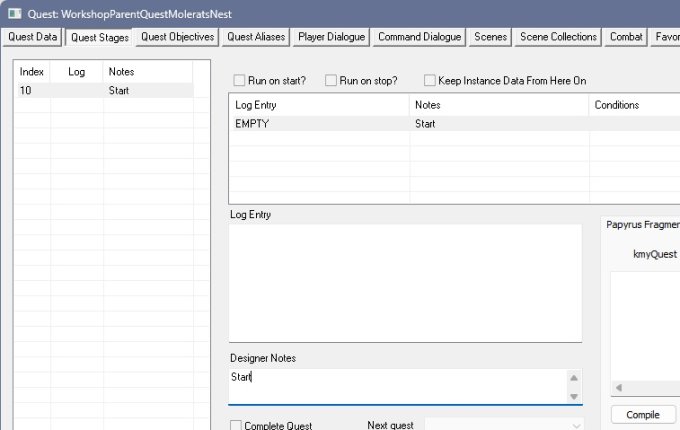The width and height of the screenshot is (680, 430).
Task: Select the Scenes tab
Action: pyautogui.click(x=490, y=37)
